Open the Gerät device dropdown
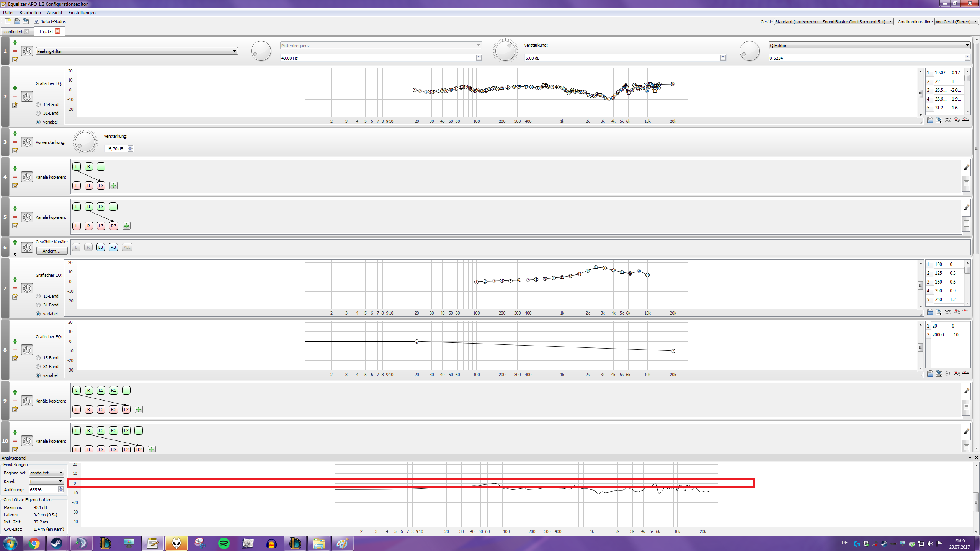This screenshot has height=551, width=980. tap(833, 22)
